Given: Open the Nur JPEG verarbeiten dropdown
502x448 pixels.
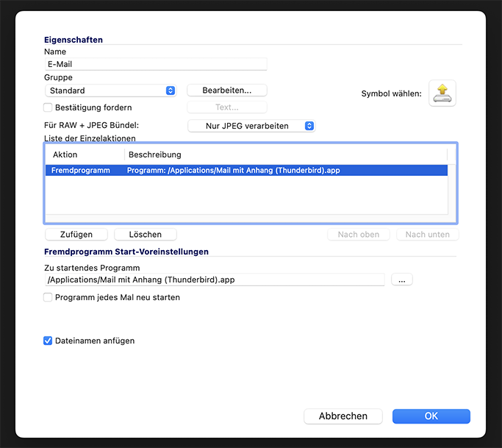Looking at the screenshot, I should pos(251,126).
